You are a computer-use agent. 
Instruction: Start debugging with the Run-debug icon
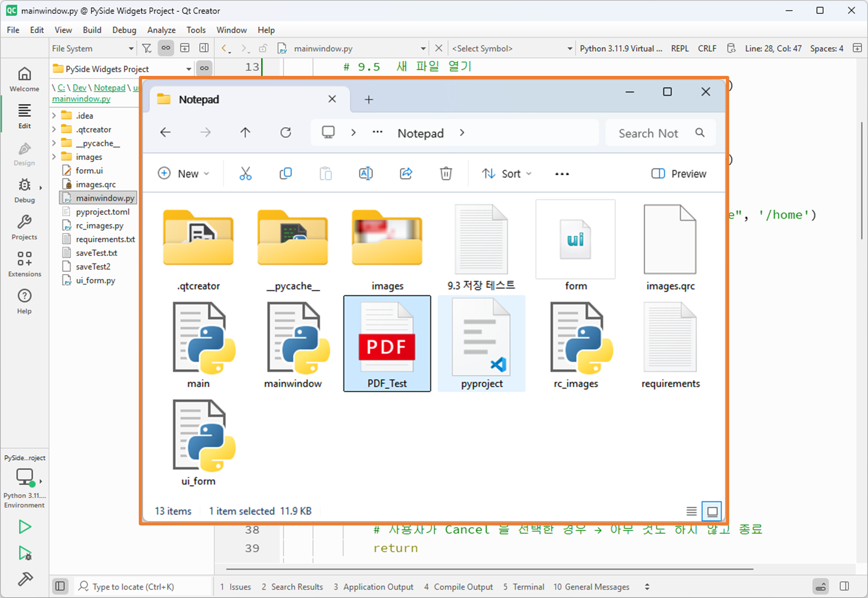coord(25,553)
